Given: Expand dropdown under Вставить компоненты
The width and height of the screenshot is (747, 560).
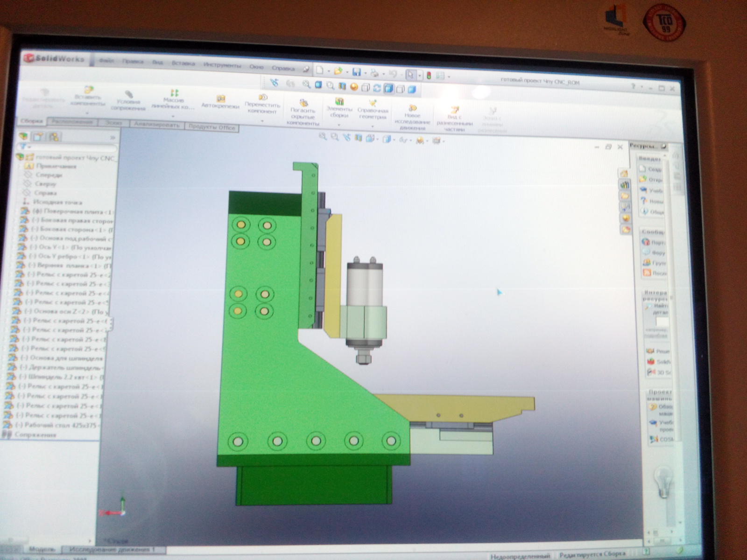Looking at the screenshot, I should 87,112.
